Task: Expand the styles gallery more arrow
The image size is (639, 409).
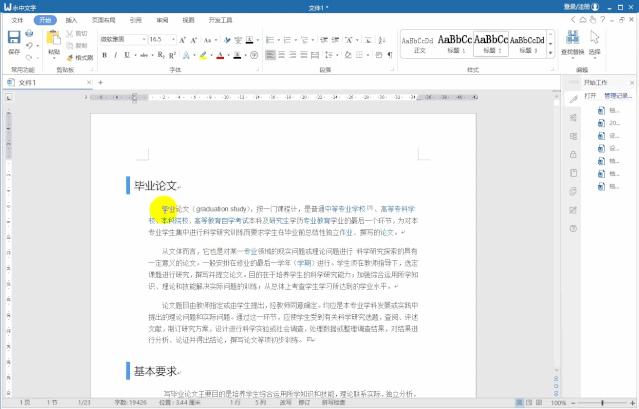Action: 551,53
